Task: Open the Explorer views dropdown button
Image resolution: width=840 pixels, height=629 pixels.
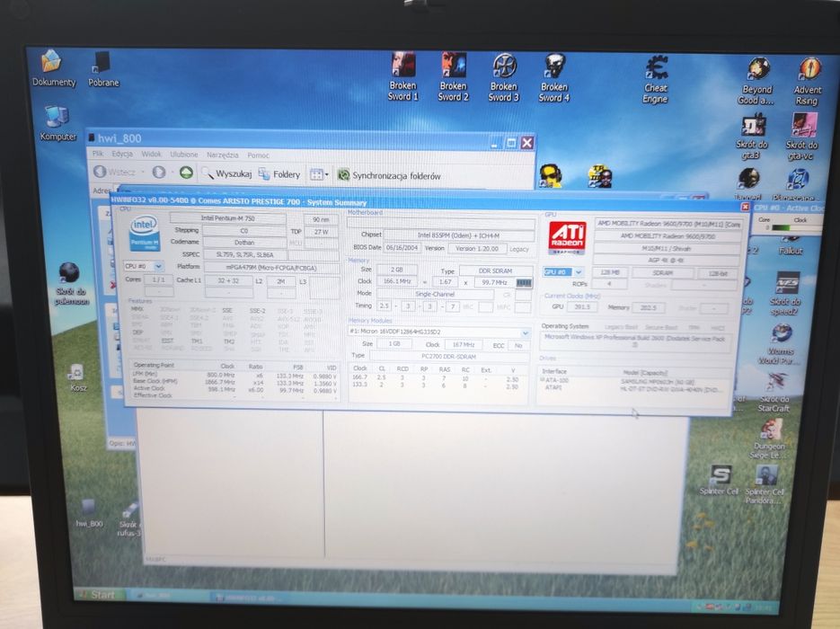Action: [x=319, y=174]
